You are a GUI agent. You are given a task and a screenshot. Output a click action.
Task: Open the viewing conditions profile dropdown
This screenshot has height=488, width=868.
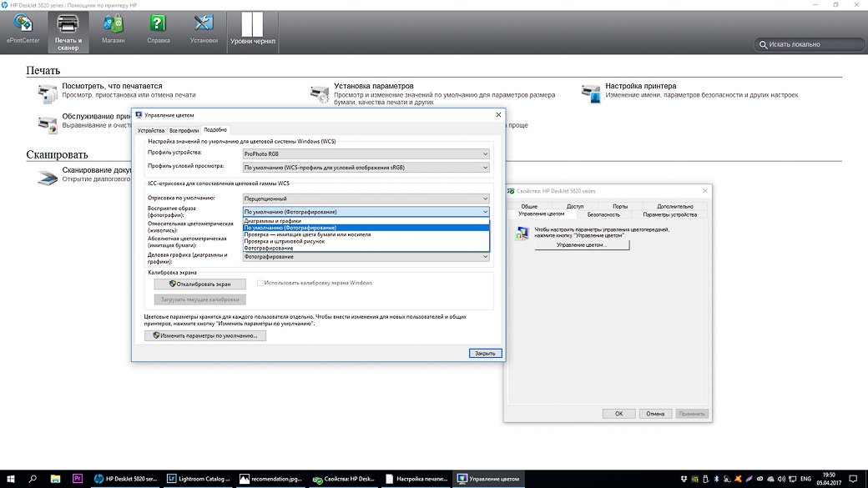click(x=366, y=167)
